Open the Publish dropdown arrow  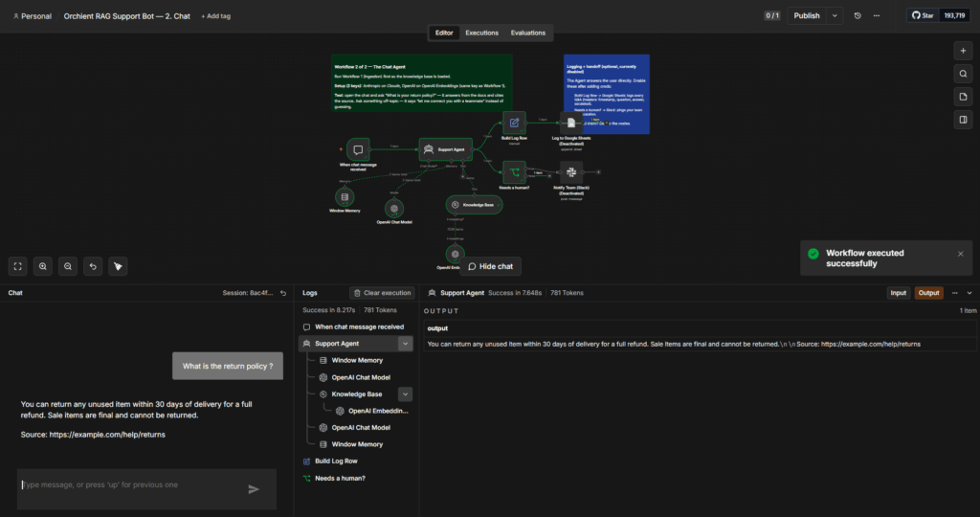[x=835, y=15]
